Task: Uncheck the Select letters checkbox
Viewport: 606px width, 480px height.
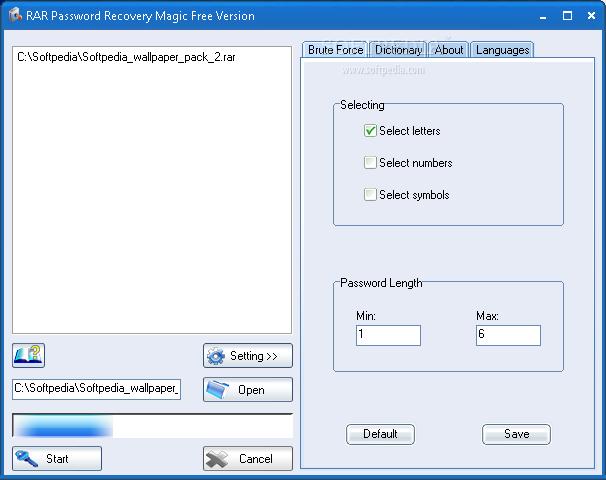Action: coord(370,131)
